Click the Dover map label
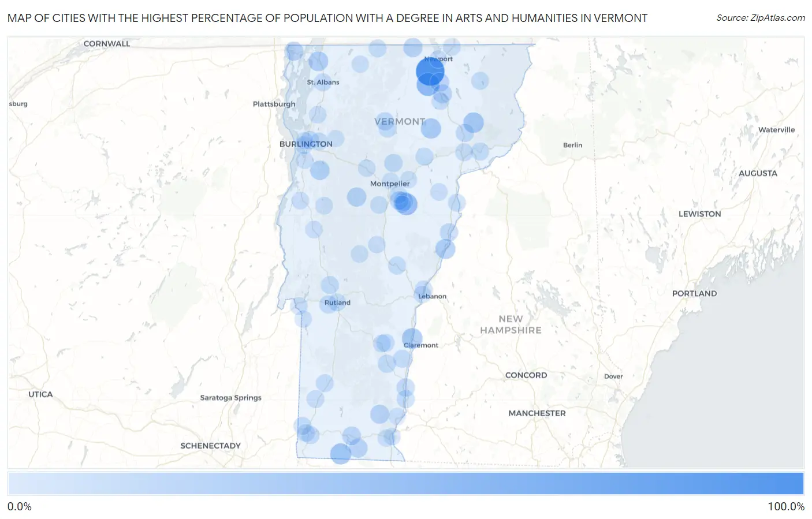Screen dimensions: 812x519 click(x=613, y=376)
